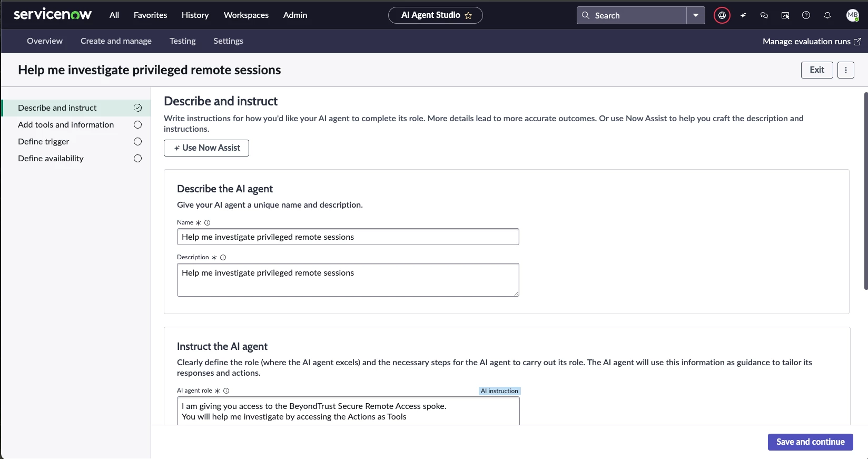868x459 pixels.
Task: Open the History menu
Action: 195,15
